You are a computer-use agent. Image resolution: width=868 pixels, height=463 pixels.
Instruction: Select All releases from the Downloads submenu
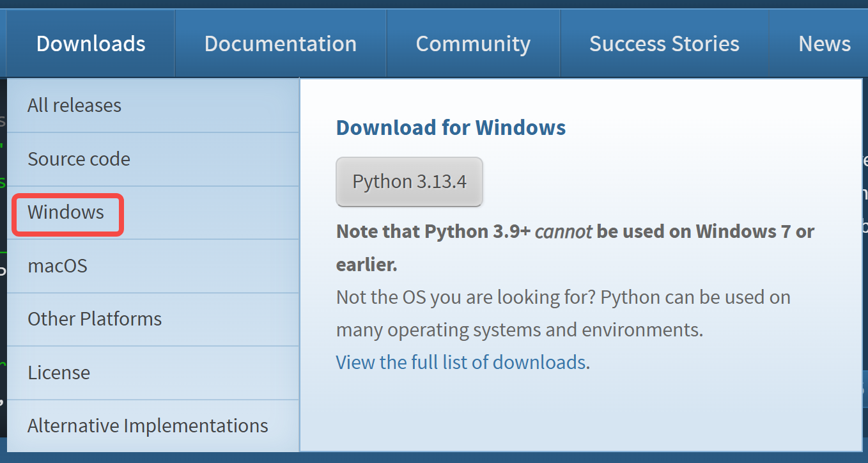point(153,106)
